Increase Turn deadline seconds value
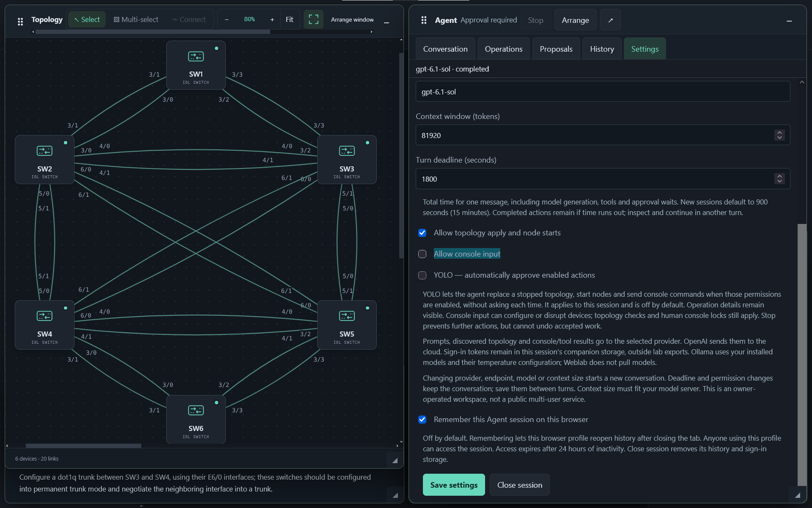The image size is (812, 508). (x=779, y=176)
